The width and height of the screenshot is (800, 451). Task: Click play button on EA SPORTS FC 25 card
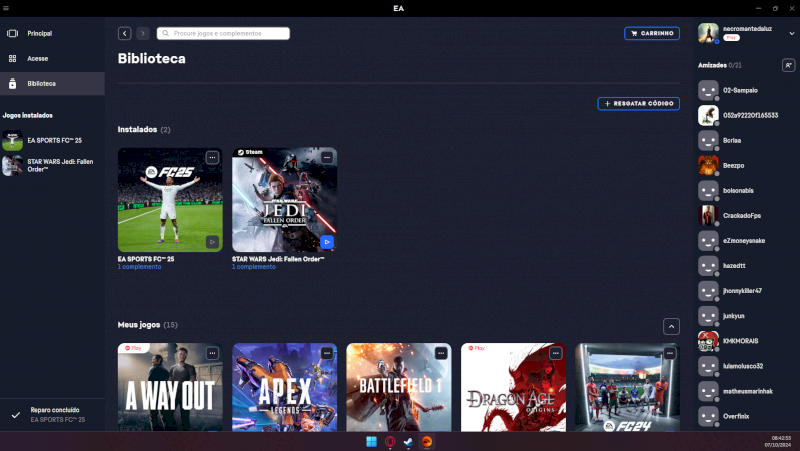[212, 242]
